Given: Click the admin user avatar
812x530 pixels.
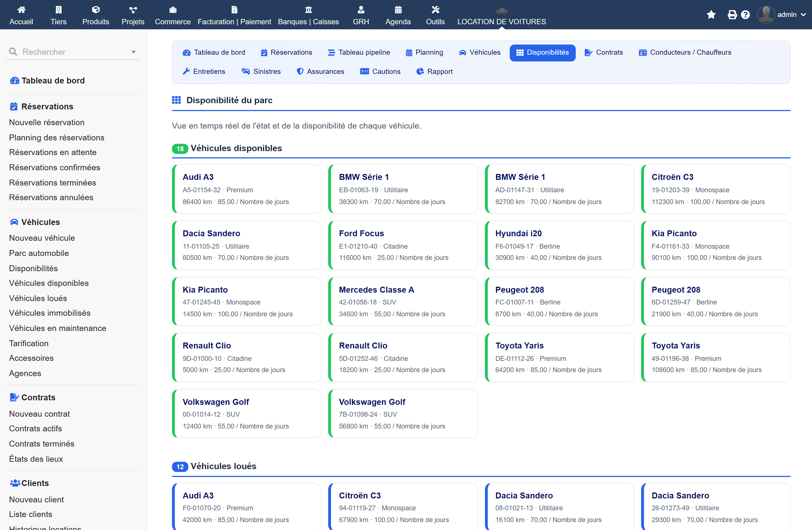Looking at the screenshot, I should pyautogui.click(x=766, y=15).
